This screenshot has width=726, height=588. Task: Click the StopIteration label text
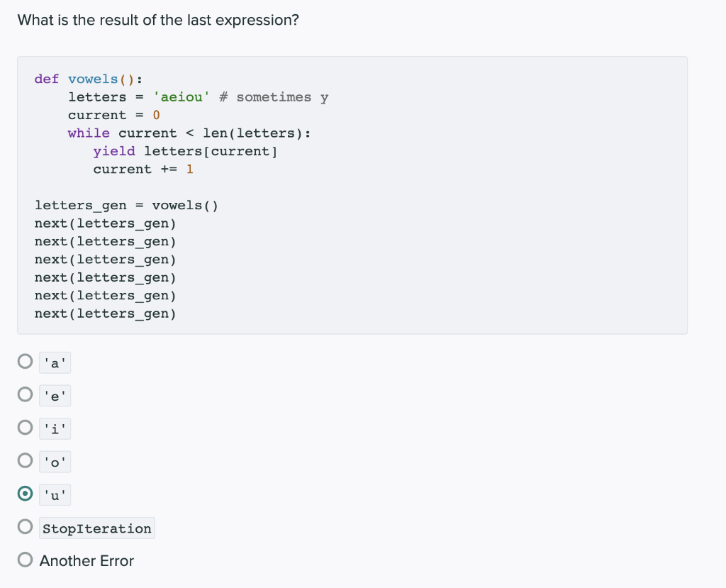pos(96,528)
